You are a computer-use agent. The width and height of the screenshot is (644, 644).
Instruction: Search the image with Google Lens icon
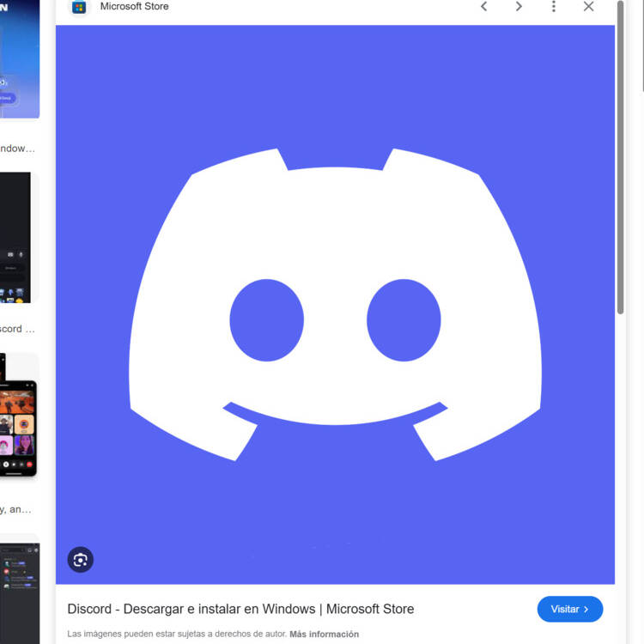pyautogui.click(x=80, y=559)
